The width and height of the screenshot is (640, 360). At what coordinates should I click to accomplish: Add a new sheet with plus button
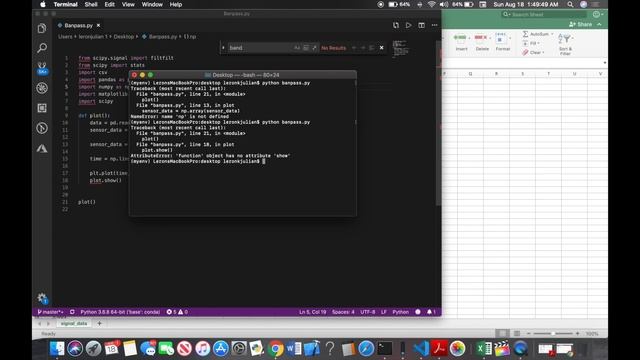[x=99, y=324]
